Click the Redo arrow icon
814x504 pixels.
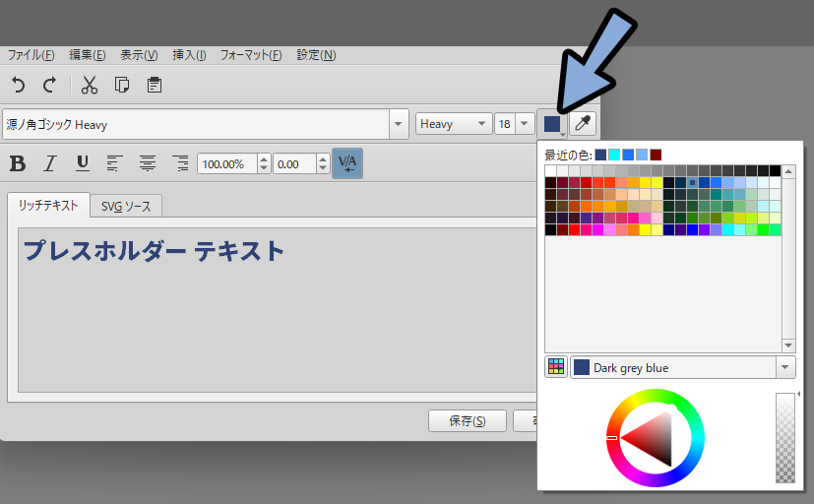tap(49, 85)
